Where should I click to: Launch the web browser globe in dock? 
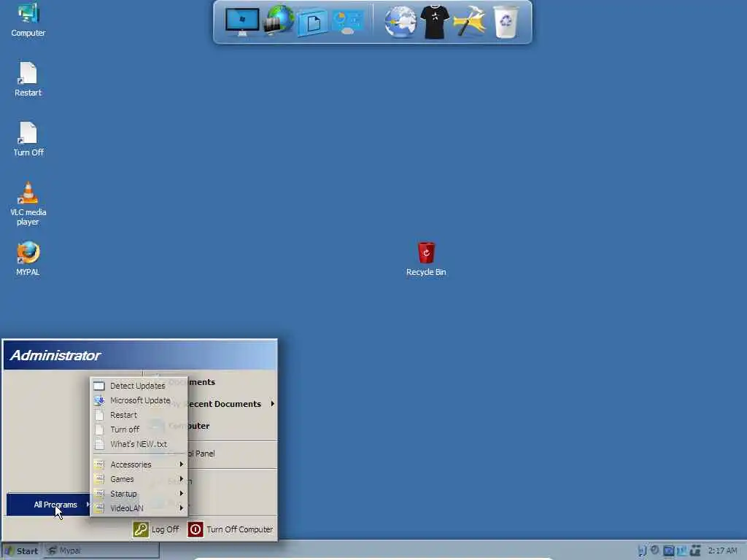click(x=400, y=22)
